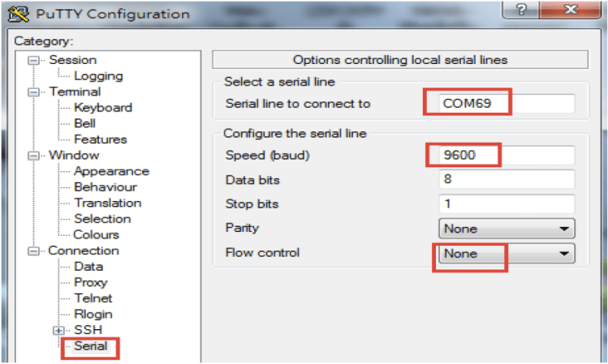This screenshot has height=364, width=608.
Task: Click the Speed baud input field
Action: 506,155
